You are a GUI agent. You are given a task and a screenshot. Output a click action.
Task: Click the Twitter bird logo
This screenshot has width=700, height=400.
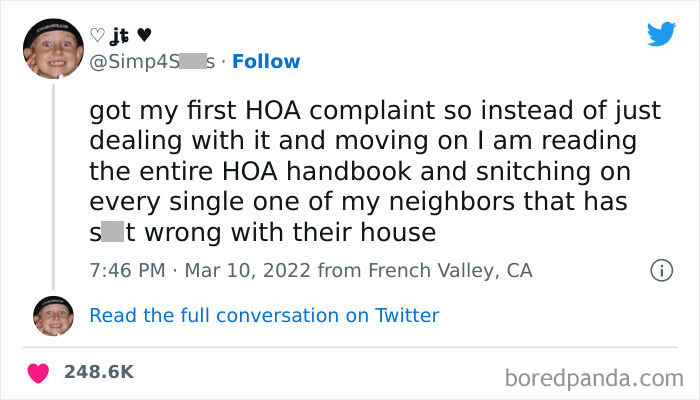(661, 34)
